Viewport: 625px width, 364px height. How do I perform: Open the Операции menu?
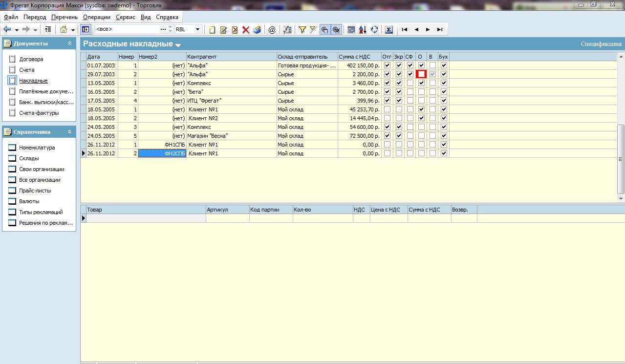point(97,17)
